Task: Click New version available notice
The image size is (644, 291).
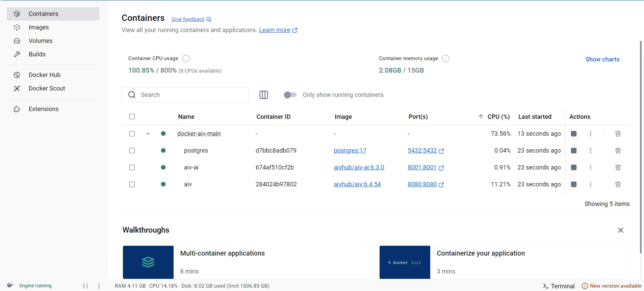Action: pos(612,286)
